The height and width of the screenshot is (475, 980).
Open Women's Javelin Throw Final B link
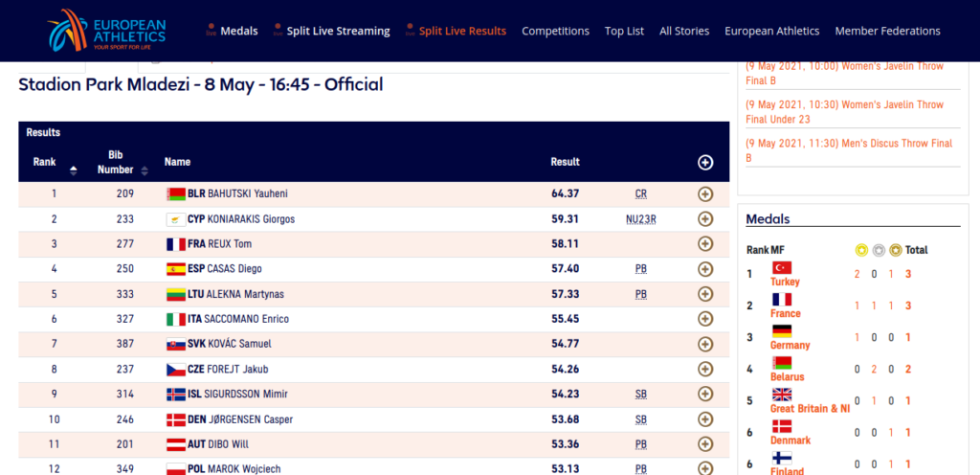[x=844, y=73]
